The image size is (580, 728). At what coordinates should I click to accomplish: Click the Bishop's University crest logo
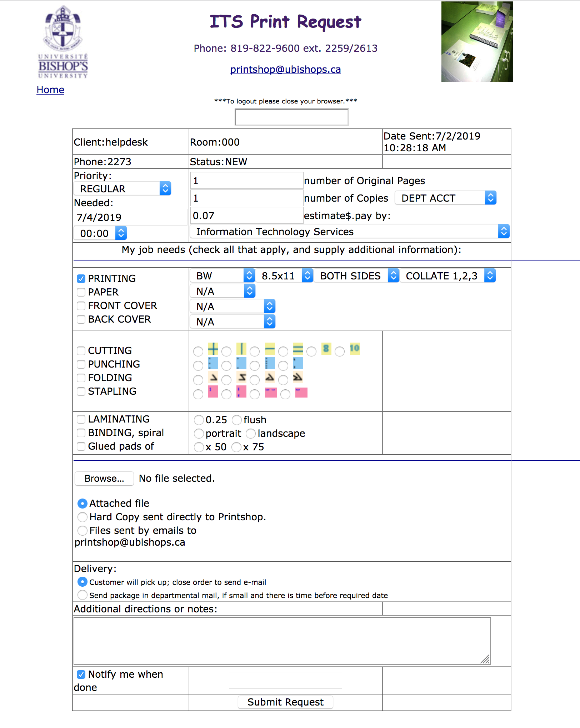point(63,42)
